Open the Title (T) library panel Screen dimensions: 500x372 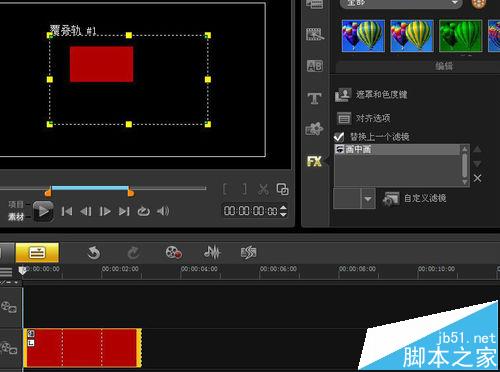point(314,99)
